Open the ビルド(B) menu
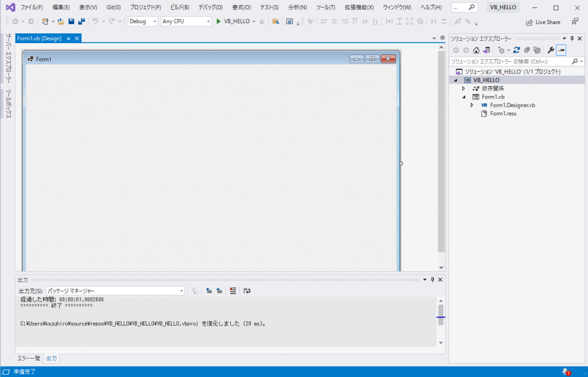 tap(180, 7)
